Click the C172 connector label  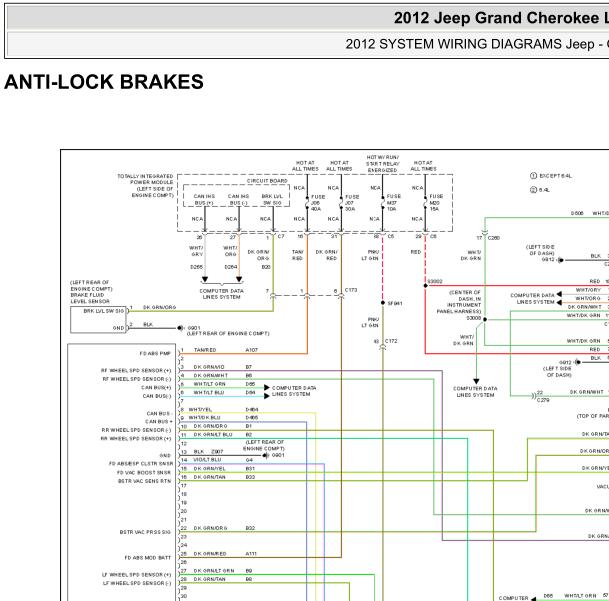[x=391, y=341]
